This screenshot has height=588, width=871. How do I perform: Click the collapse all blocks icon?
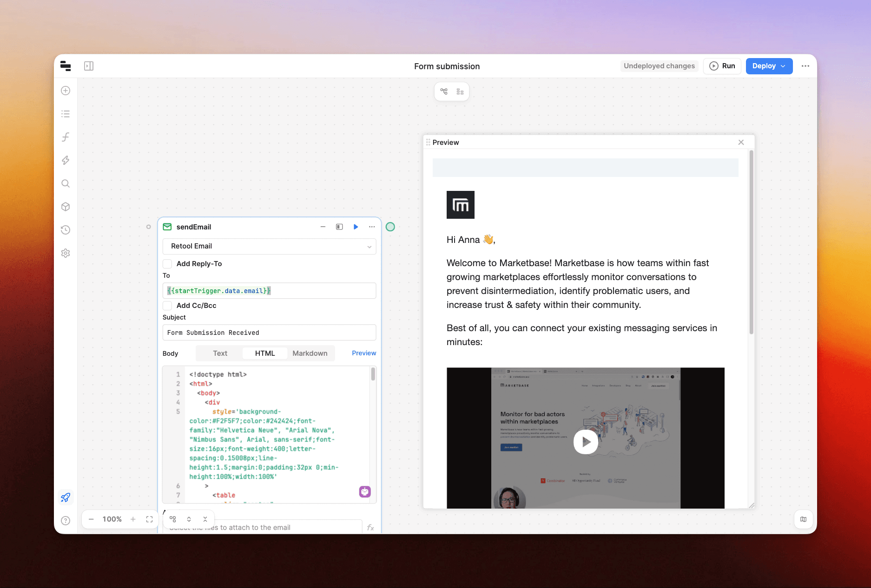pyautogui.click(x=205, y=519)
